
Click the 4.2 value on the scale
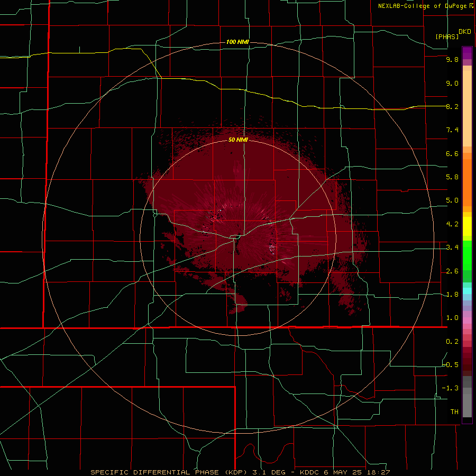click(452, 224)
